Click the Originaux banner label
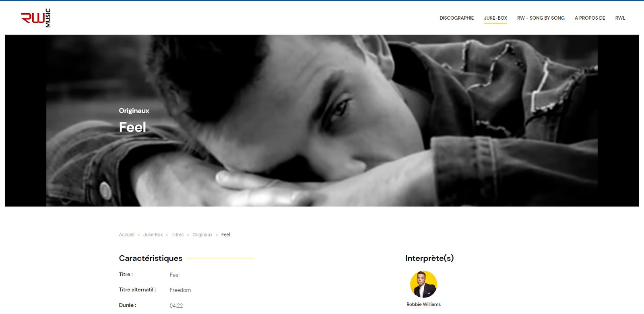Screen dimensions: 644x314 [x=134, y=111]
